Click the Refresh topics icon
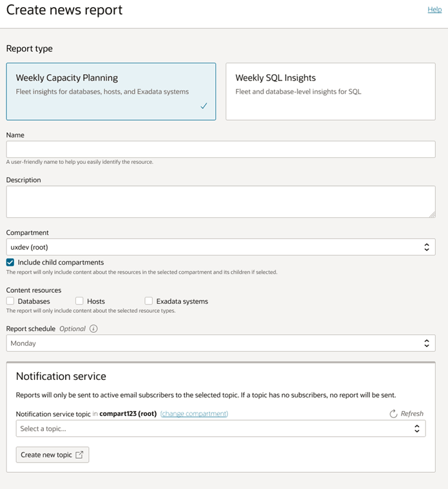Screen dimensions: 448x489 coord(393,414)
